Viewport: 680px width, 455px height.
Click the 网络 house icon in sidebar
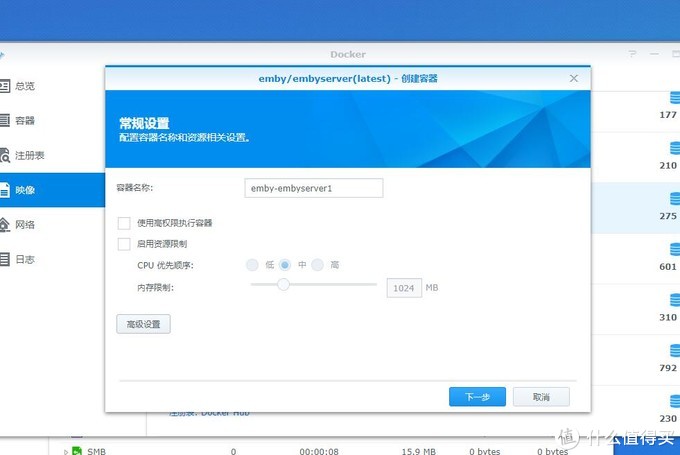pos(4,225)
